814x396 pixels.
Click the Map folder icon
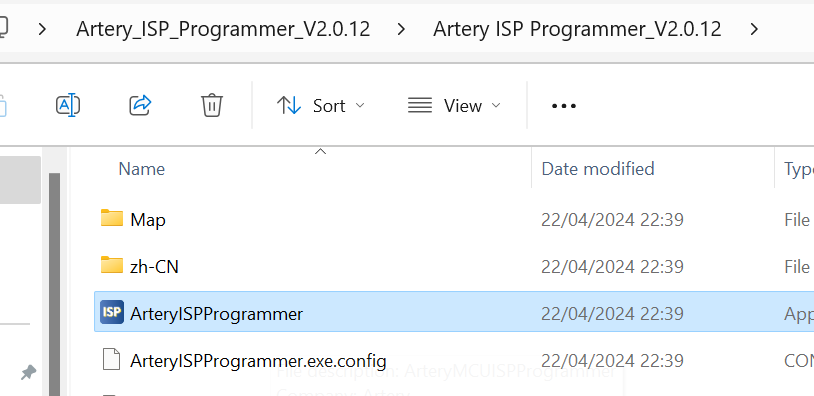(x=112, y=218)
